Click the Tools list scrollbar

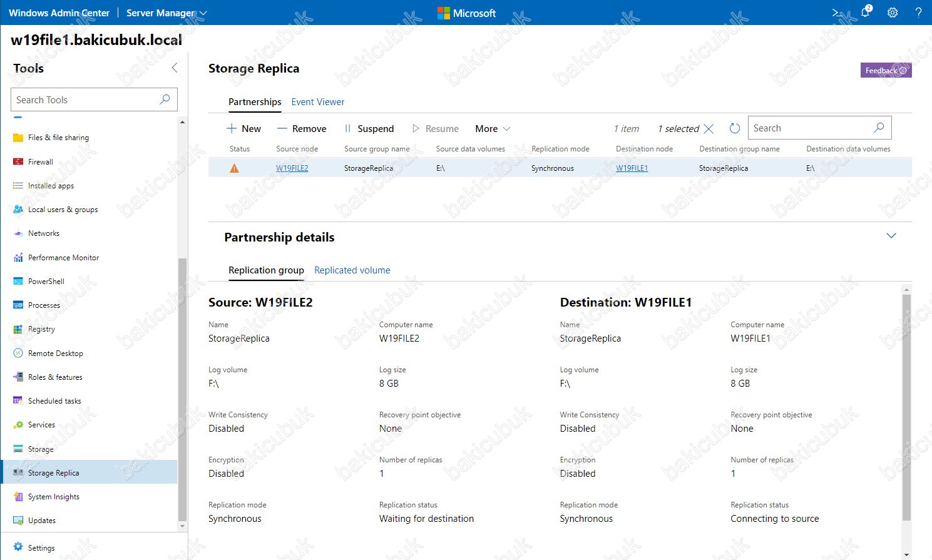pyautogui.click(x=182, y=390)
